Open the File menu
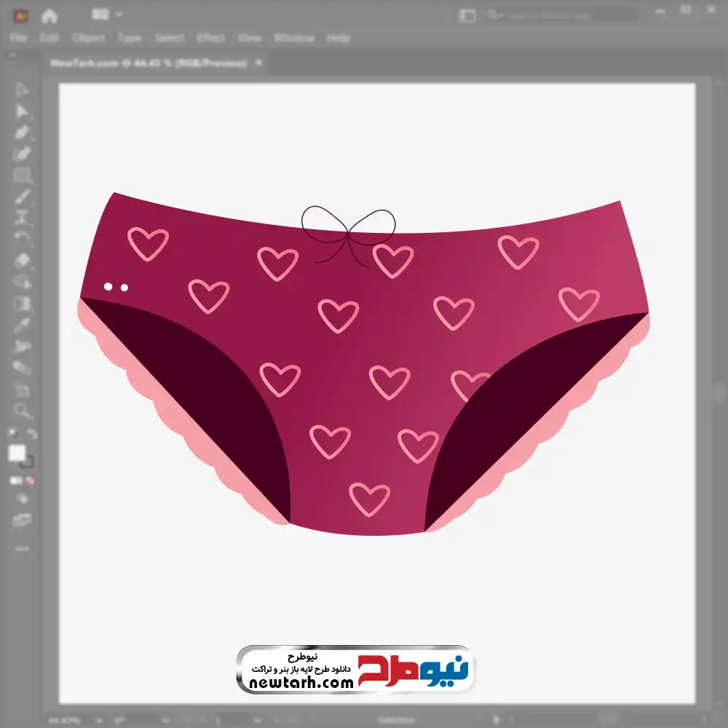 18,38
